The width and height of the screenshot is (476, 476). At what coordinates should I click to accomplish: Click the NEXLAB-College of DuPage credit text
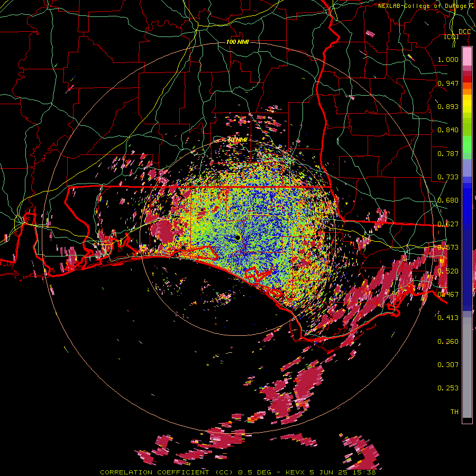point(426,6)
